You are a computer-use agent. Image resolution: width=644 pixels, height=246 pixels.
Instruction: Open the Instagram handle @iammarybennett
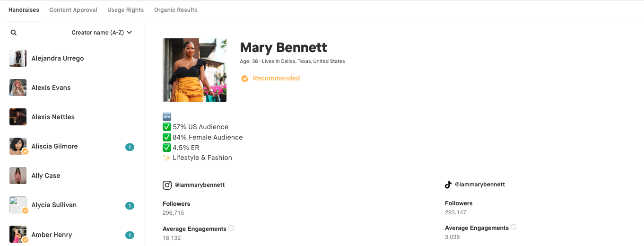tap(200, 185)
